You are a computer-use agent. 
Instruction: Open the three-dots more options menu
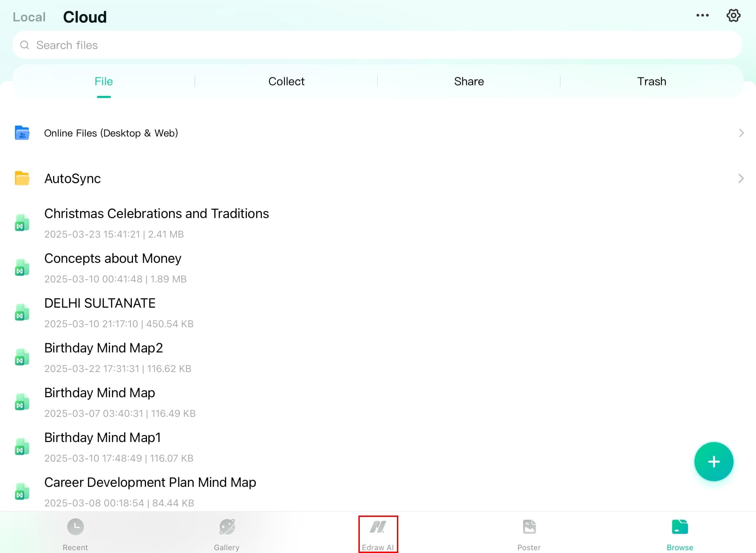tap(702, 15)
